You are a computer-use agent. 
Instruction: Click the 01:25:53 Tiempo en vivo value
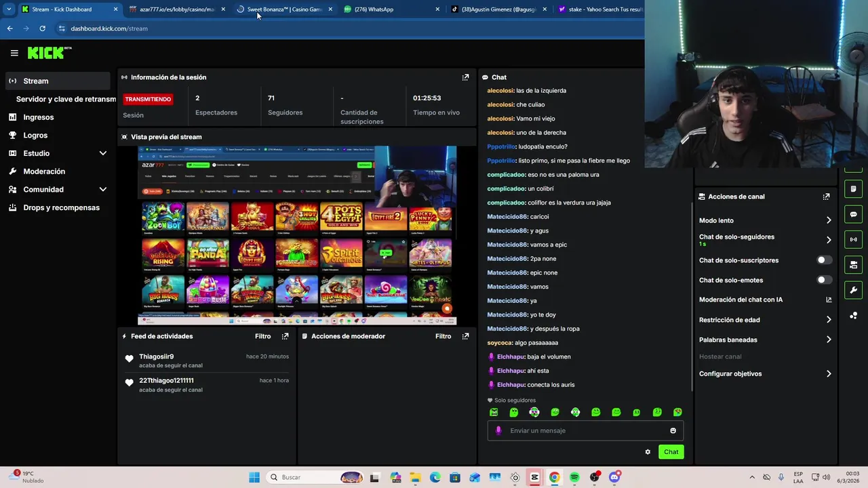[427, 98]
